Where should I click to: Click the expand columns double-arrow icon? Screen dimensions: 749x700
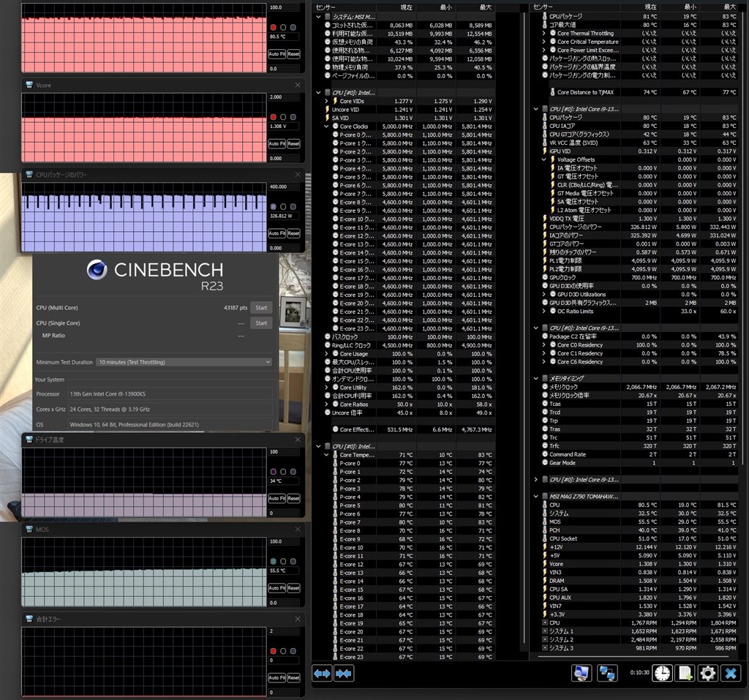pyautogui.click(x=322, y=673)
